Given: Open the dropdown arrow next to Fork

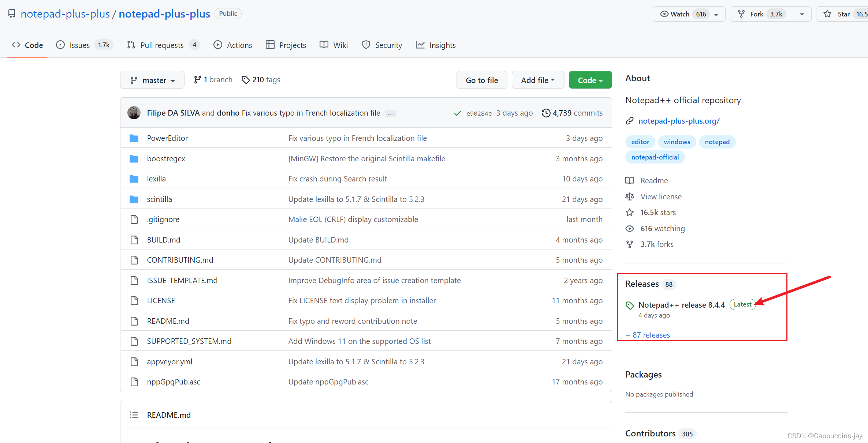Looking at the screenshot, I should 802,14.
